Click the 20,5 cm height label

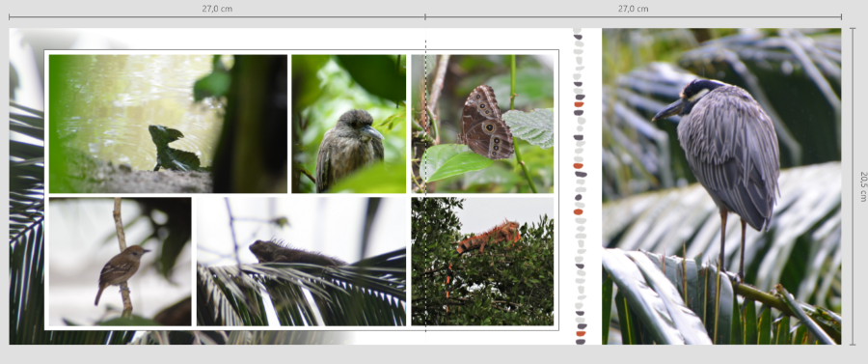tap(862, 186)
